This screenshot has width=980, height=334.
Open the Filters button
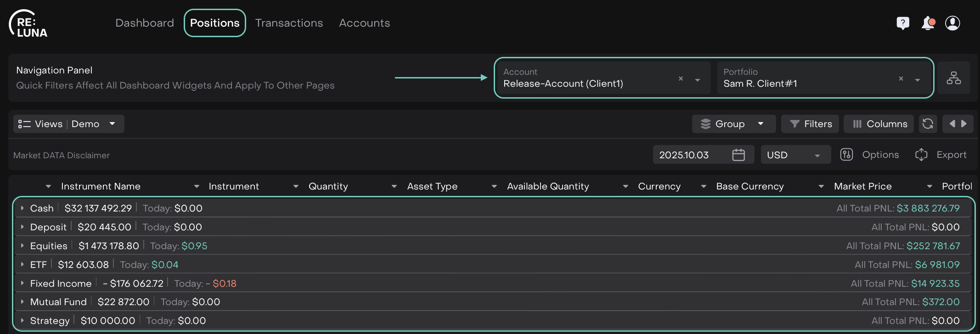[x=810, y=124]
